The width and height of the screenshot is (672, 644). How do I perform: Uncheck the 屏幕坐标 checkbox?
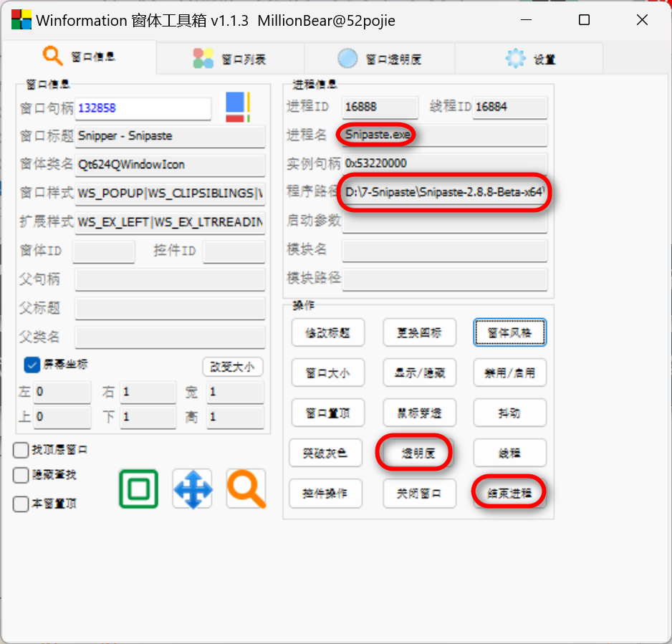click(x=32, y=365)
